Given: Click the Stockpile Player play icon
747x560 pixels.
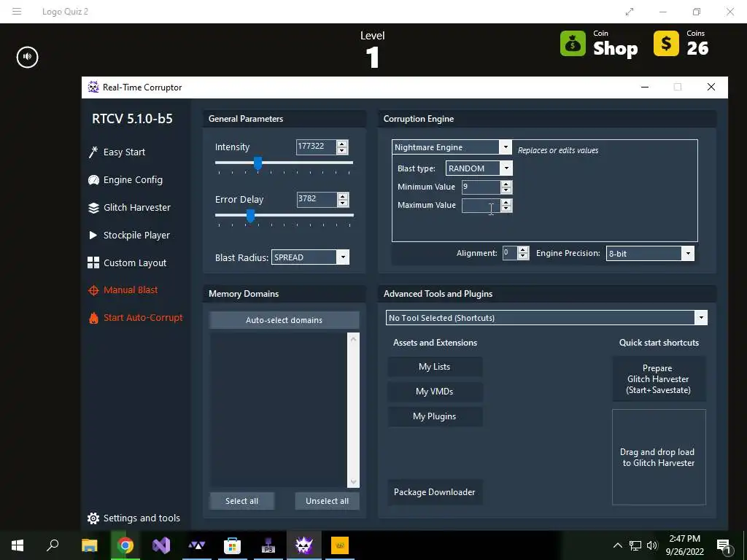Looking at the screenshot, I should coord(93,236).
